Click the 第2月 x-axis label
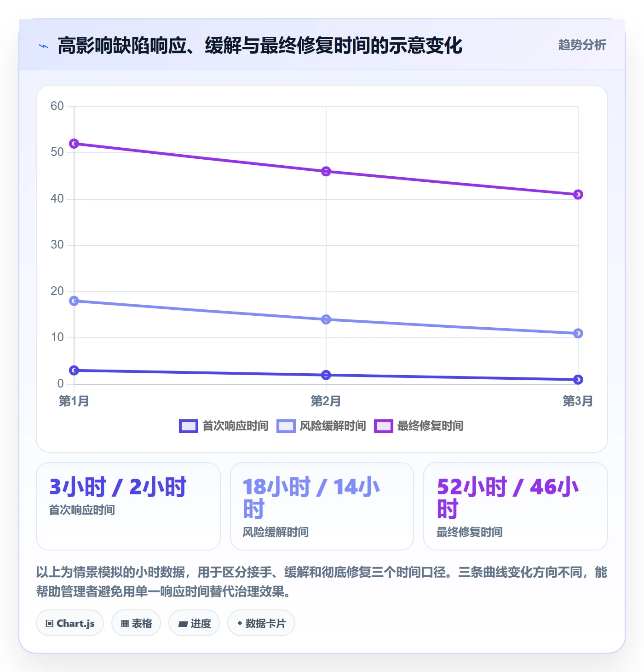 pos(326,401)
